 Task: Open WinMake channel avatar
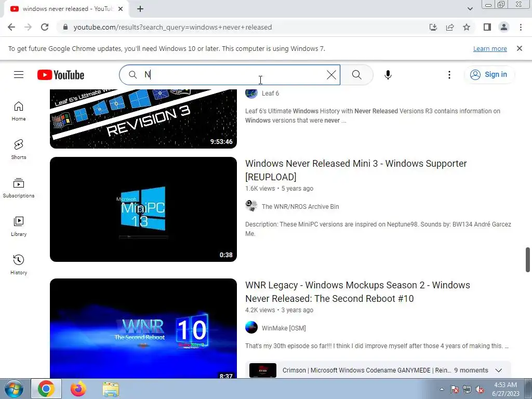click(x=251, y=328)
